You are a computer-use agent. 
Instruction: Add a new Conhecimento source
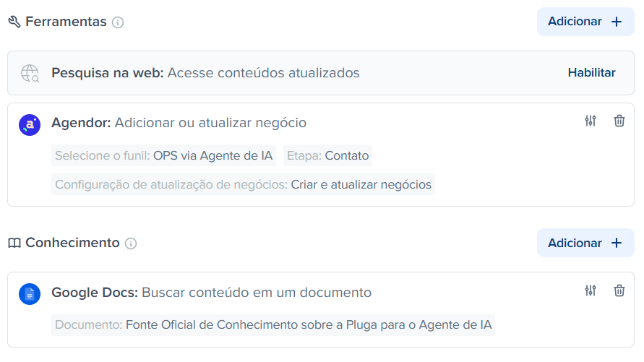[585, 243]
